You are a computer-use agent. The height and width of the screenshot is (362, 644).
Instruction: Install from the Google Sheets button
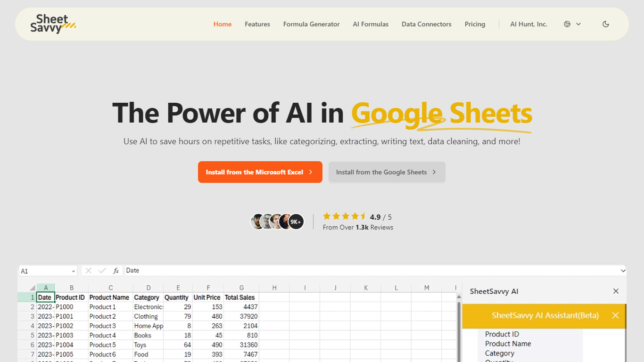coord(387,172)
